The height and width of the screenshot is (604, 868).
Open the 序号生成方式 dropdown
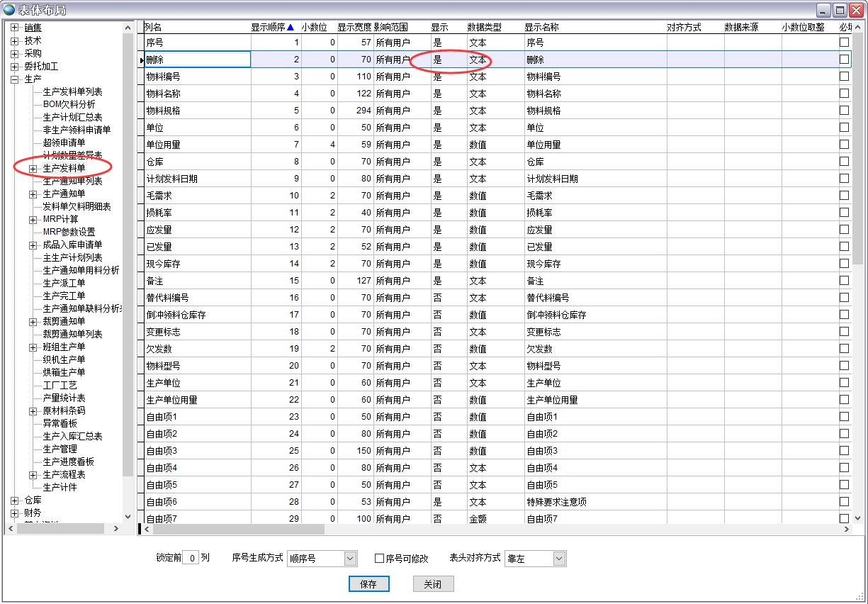click(350, 559)
